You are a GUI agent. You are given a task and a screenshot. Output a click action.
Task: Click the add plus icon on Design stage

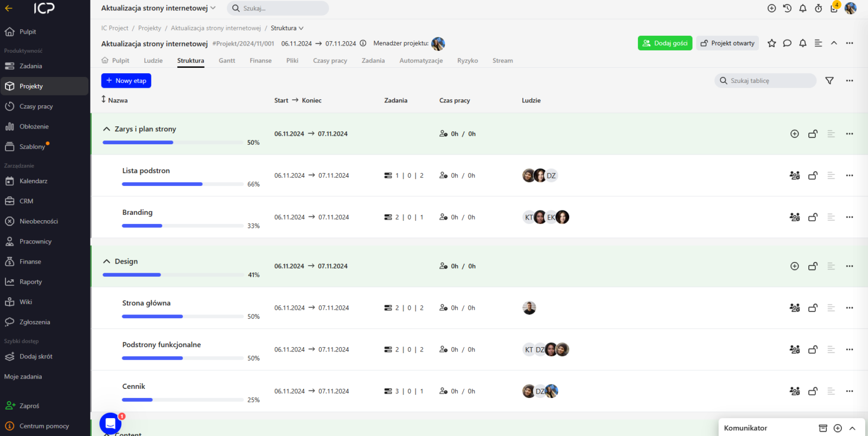794,266
